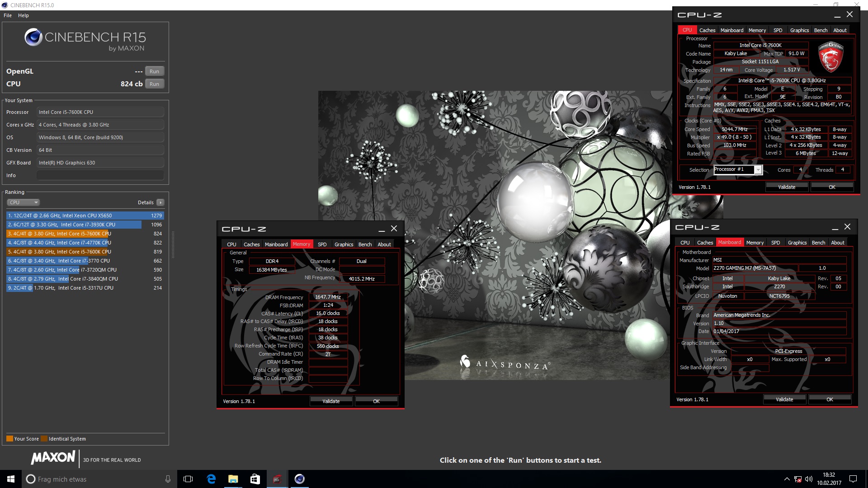The image size is (868, 488).
Task: Click OK in CPU-Z CPU window
Action: tap(832, 187)
